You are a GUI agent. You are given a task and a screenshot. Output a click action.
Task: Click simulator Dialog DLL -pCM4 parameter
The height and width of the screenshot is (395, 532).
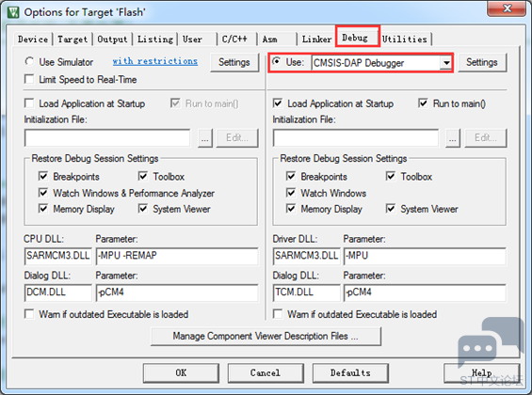click(x=177, y=292)
